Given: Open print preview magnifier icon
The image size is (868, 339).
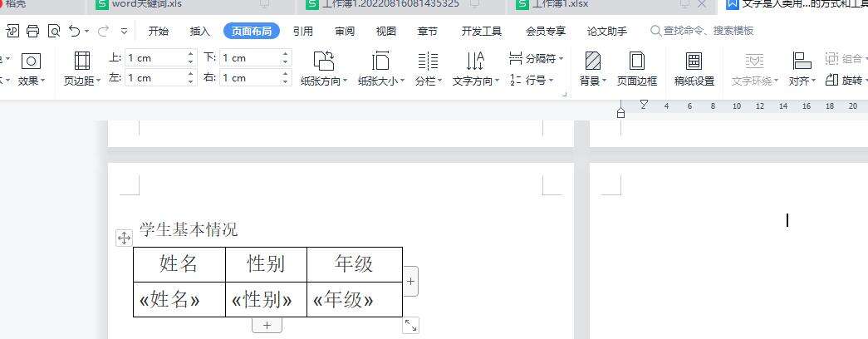Looking at the screenshot, I should [x=54, y=31].
